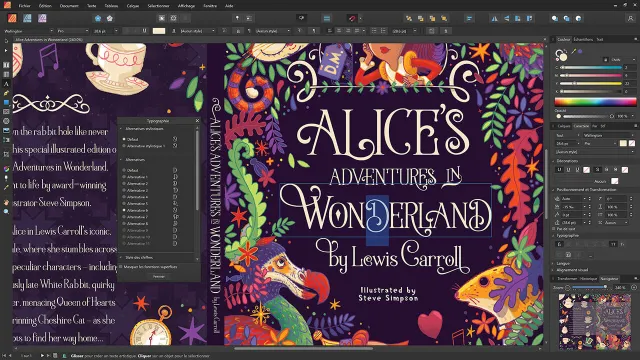Click the bulleted list icon
This screenshot has width=640, height=360.
coord(374,31)
